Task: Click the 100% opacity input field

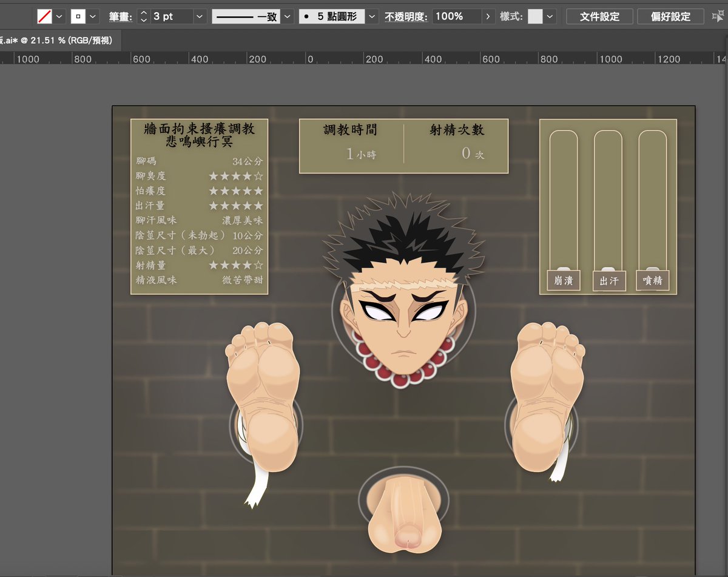Action: (x=457, y=16)
